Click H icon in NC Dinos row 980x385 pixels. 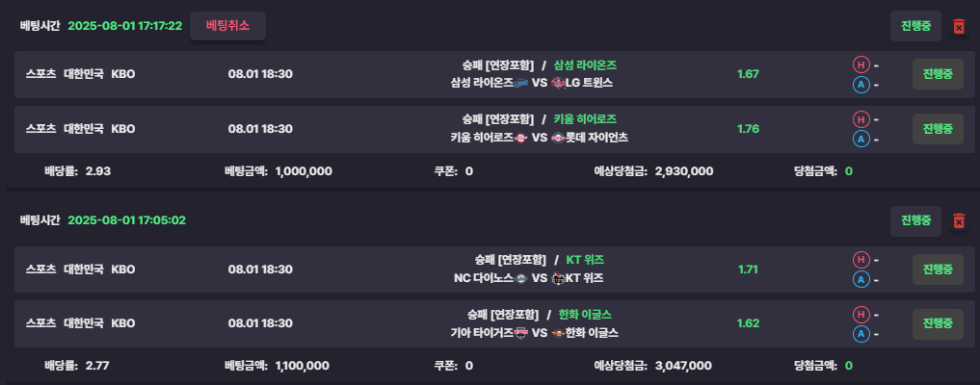[x=861, y=260]
